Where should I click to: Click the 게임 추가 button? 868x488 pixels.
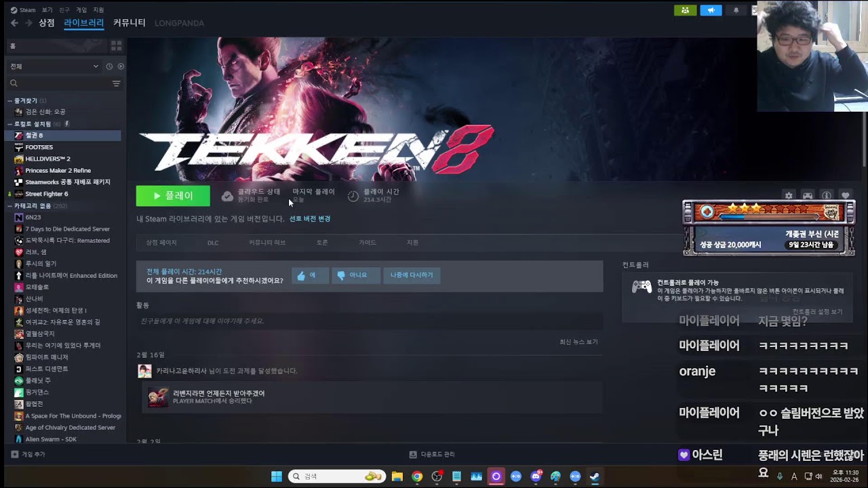tap(28, 454)
